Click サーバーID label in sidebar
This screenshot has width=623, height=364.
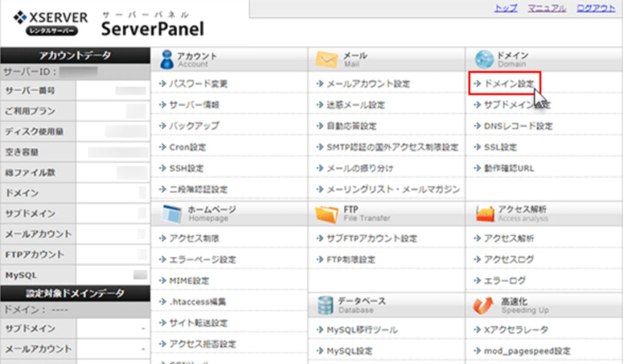(x=30, y=72)
